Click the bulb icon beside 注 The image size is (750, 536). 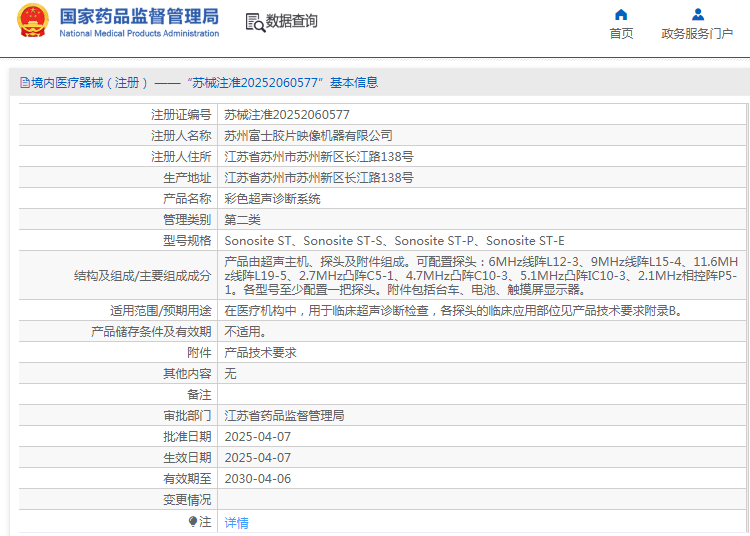(x=193, y=521)
